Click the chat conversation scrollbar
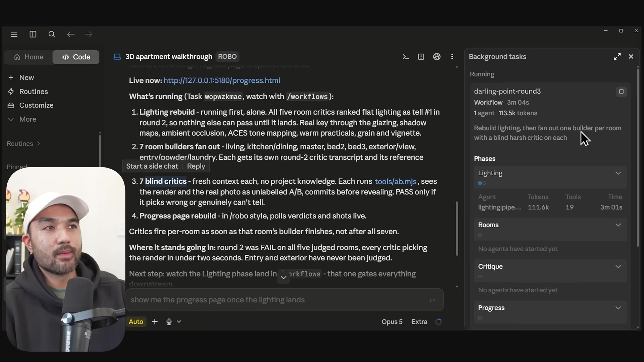This screenshot has height=362, width=644. click(x=457, y=229)
